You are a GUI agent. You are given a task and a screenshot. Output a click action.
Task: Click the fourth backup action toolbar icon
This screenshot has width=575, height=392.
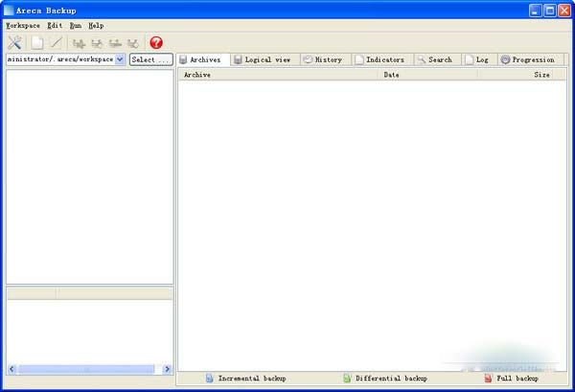tap(133, 43)
